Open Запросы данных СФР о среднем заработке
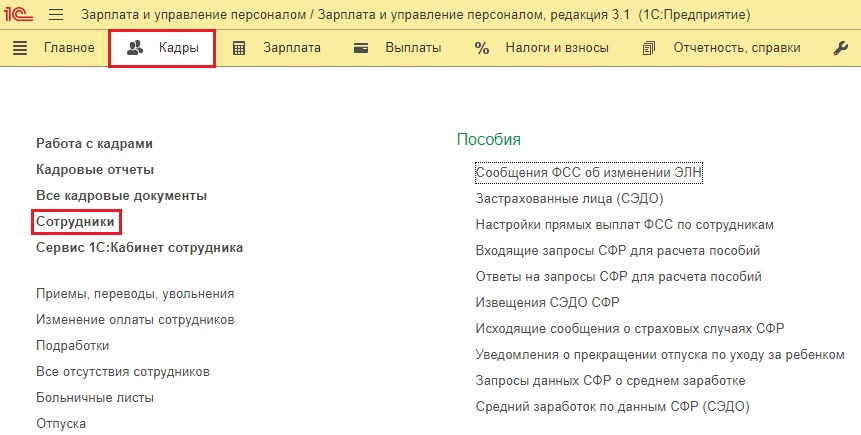This screenshot has height=435, width=861. [611, 381]
